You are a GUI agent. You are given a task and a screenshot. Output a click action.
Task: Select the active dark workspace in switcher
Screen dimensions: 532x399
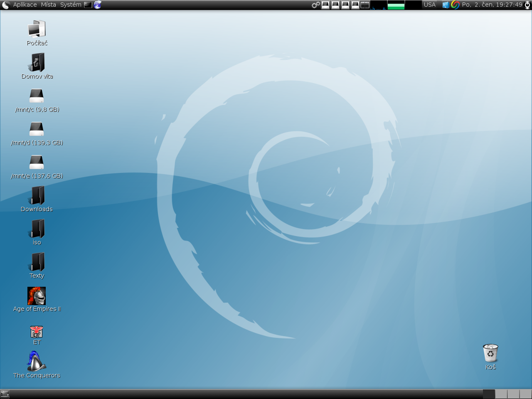(489, 394)
